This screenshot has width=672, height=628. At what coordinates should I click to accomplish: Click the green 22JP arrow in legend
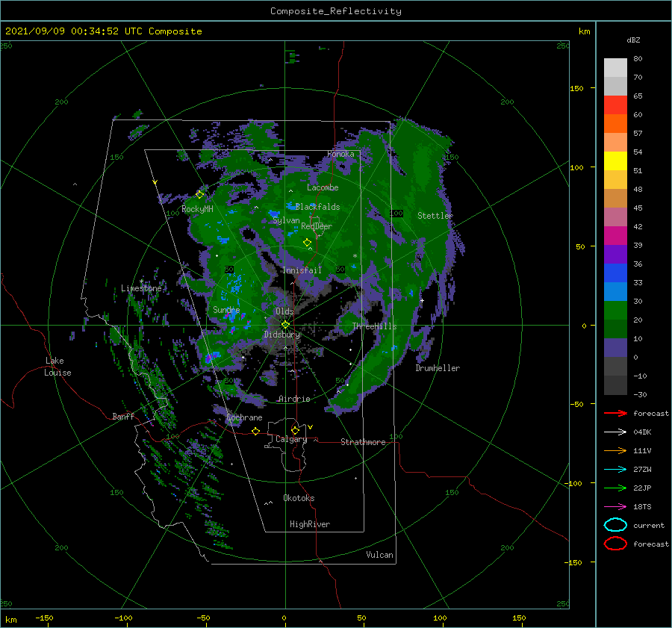[615, 488]
